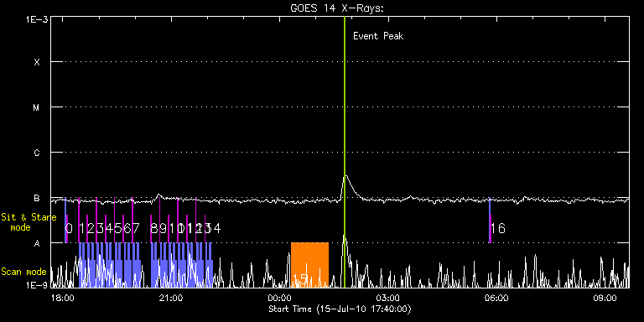Click observation marker labeled 0
Screen dimensions: 644x322
[69, 228]
